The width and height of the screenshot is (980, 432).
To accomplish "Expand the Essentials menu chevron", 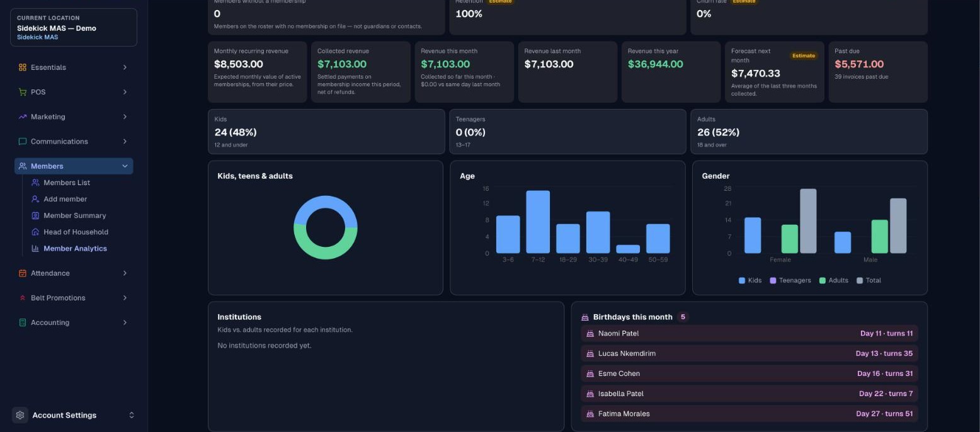I will 125,67.
